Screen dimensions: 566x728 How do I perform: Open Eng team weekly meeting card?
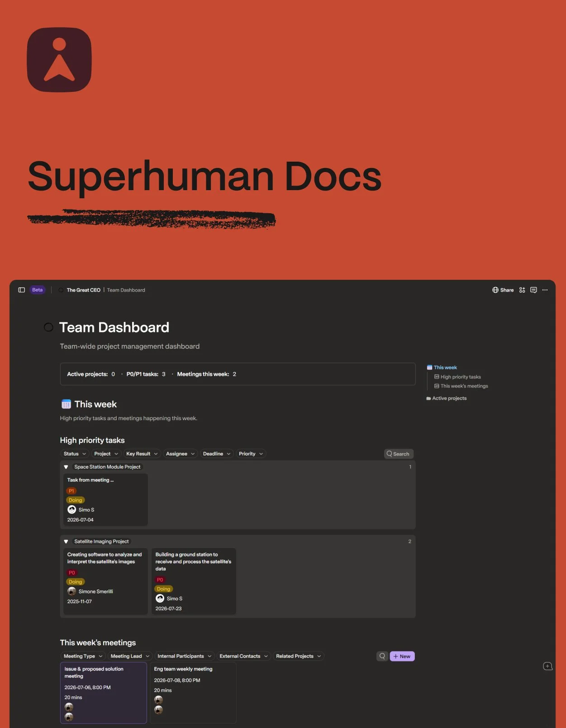[x=193, y=693]
